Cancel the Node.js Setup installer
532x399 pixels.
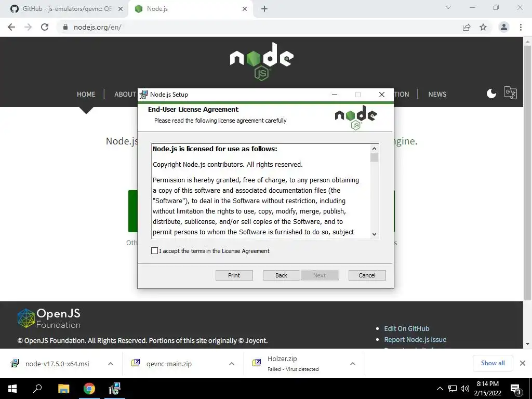(x=367, y=275)
